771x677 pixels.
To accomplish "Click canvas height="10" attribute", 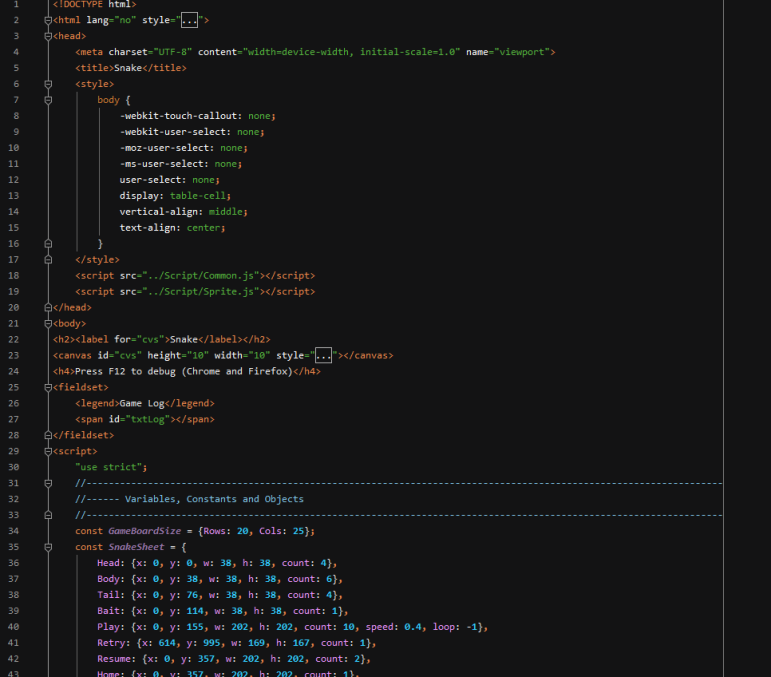I will click(x=178, y=355).
